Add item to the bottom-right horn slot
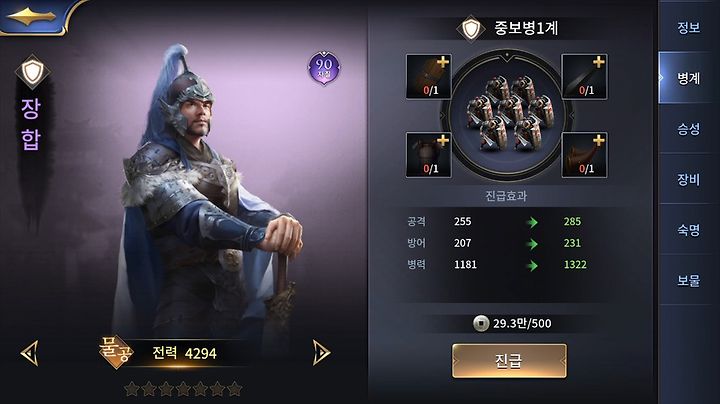Screen dimensions: 720x404 585,155
